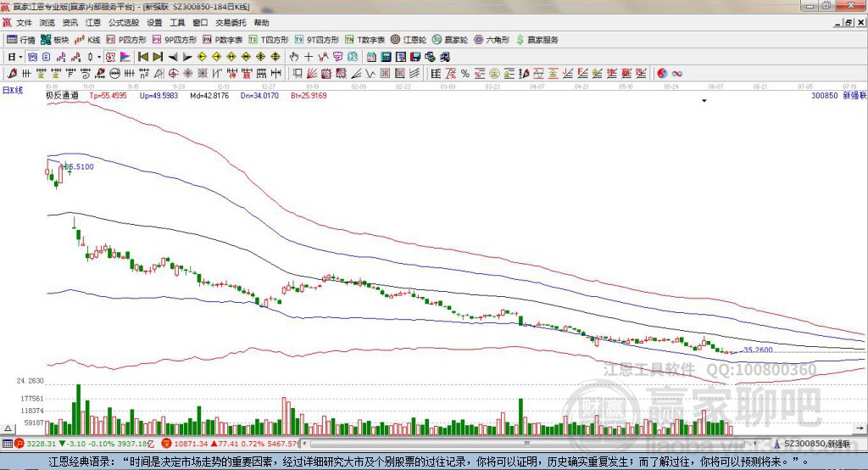
Task: Click the hand pan tool
Action: coord(293,57)
